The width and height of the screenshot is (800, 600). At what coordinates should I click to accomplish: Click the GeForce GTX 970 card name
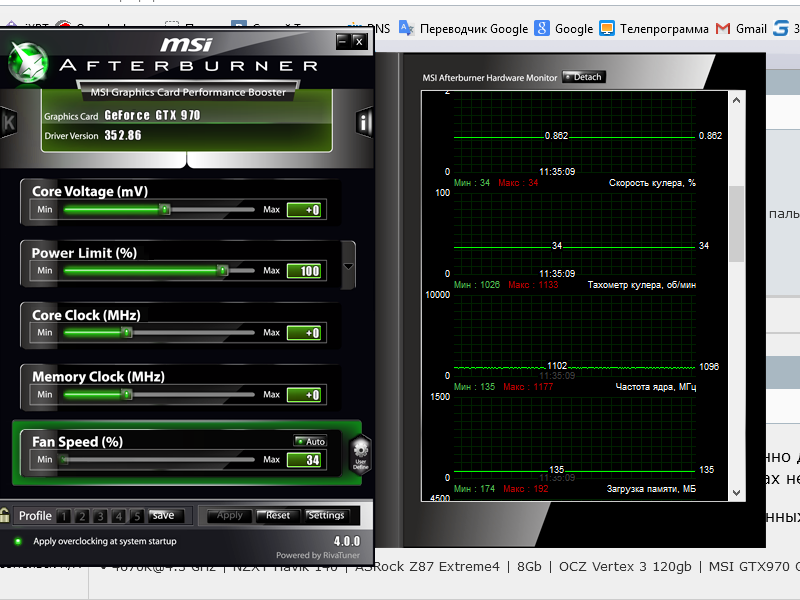click(152, 115)
